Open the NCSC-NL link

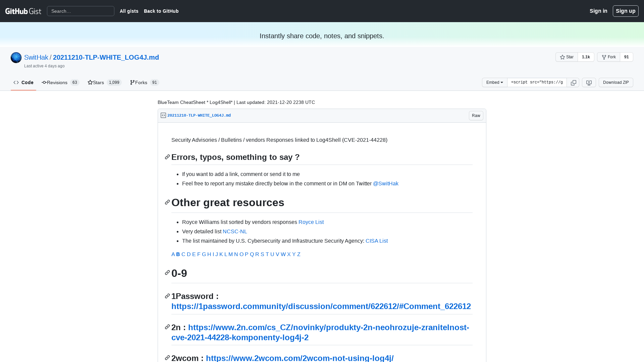click(x=235, y=232)
